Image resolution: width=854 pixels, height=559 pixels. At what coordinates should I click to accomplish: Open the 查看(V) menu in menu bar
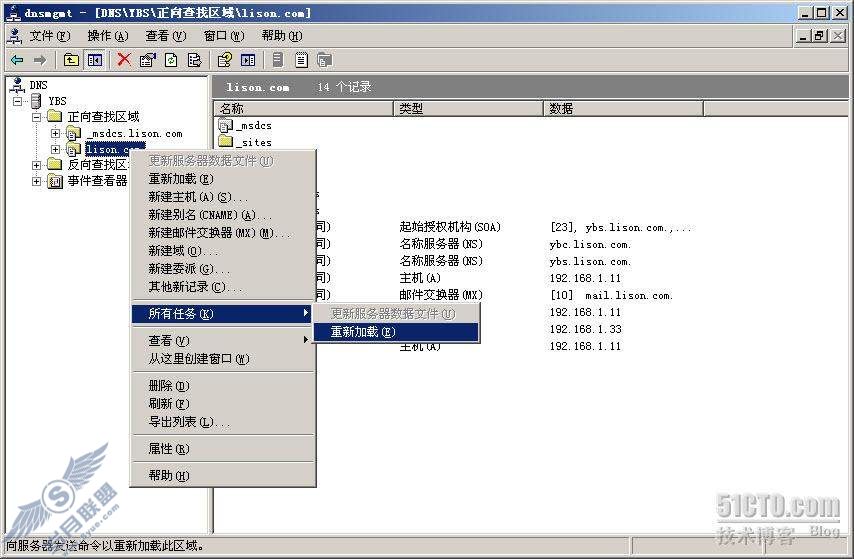tap(166, 37)
